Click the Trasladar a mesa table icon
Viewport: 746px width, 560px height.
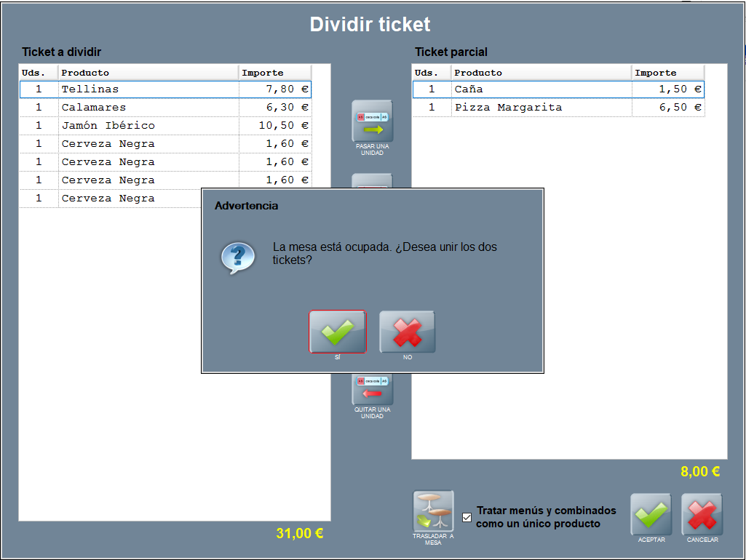click(433, 511)
